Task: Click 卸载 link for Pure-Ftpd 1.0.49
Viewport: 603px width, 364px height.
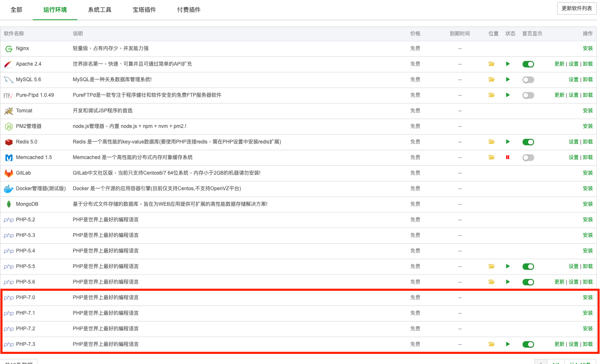Action: 588,95
